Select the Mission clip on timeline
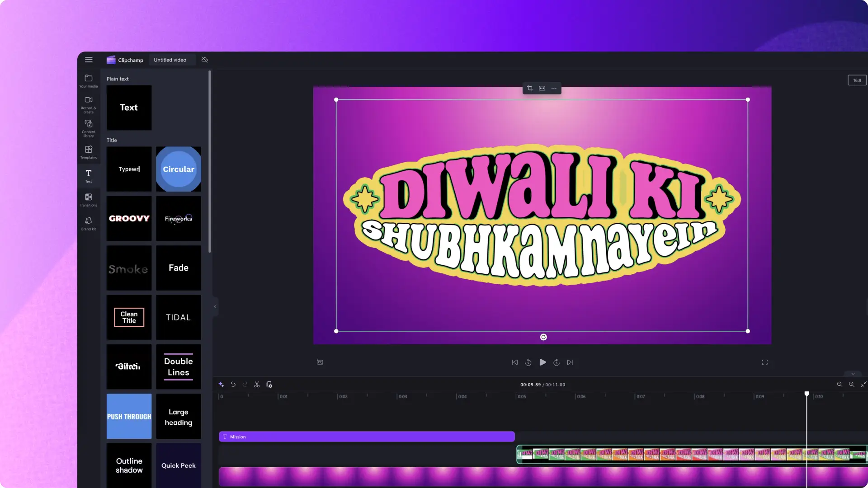Image resolution: width=868 pixels, height=488 pixels. (366, 437)
